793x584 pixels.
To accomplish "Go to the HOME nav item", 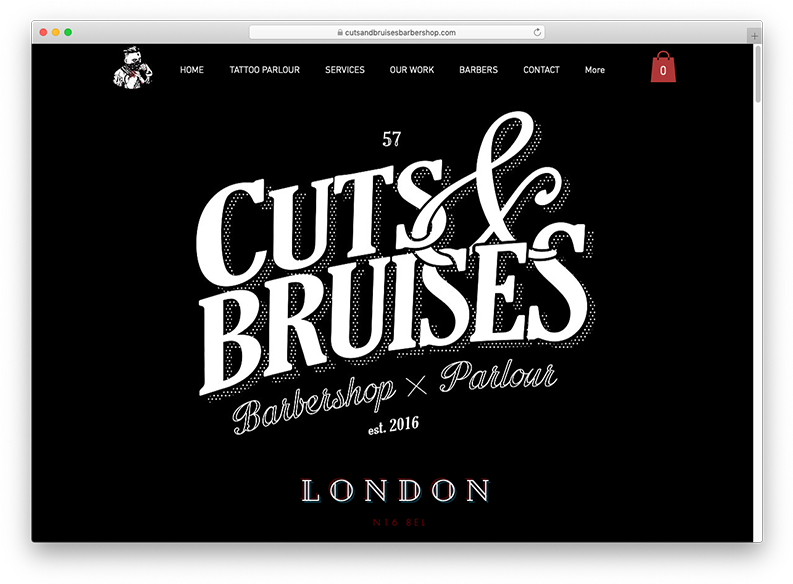I will [x=192, y=70].
